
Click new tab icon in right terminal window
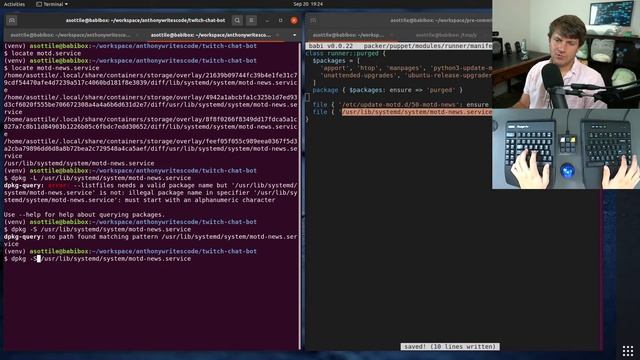[x=313, y=20]
